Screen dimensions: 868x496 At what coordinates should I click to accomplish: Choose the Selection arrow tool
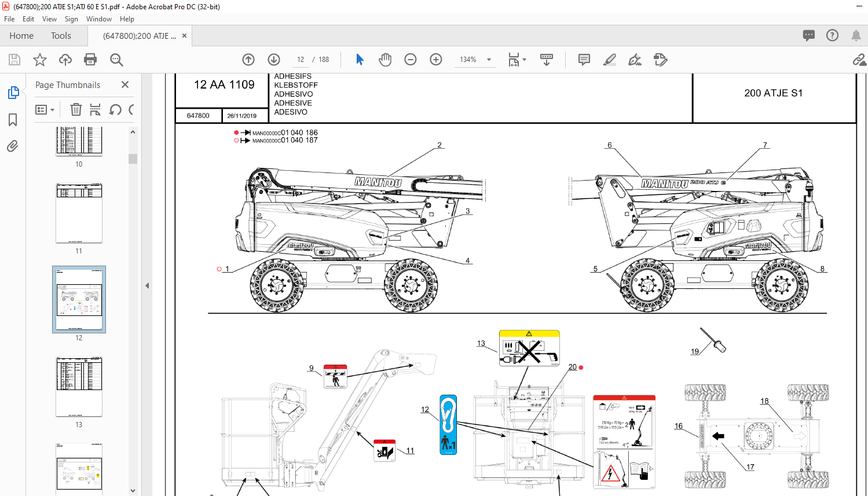360,60
